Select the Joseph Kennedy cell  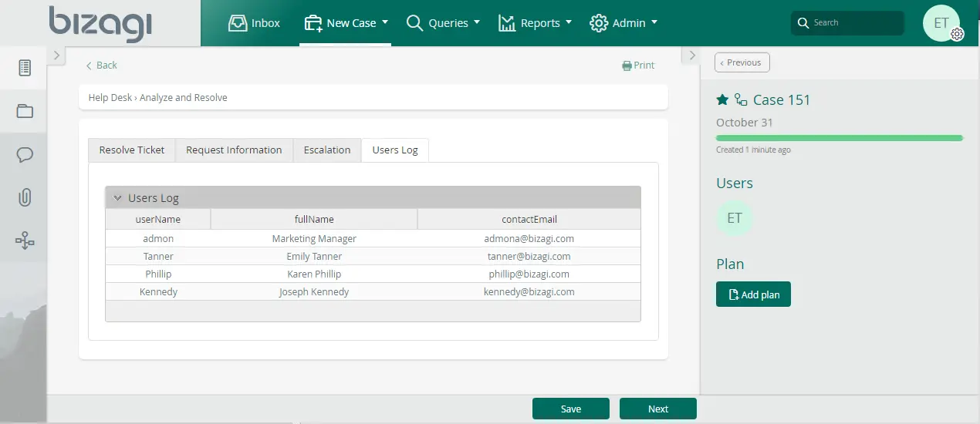tap(314, 292)
